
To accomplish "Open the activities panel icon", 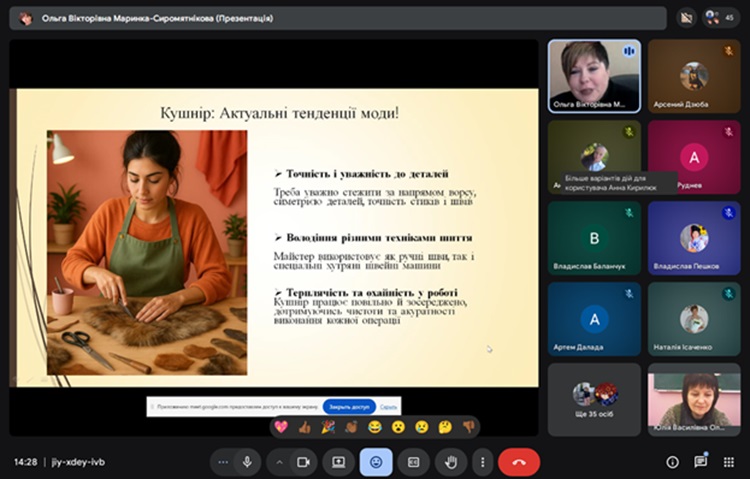I will click(x=729, y=462).
